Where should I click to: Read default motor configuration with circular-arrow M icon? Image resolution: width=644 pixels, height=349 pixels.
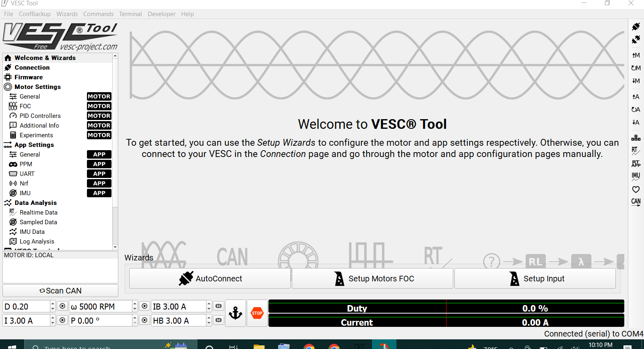pyautogui.click(x=636, y=68)
